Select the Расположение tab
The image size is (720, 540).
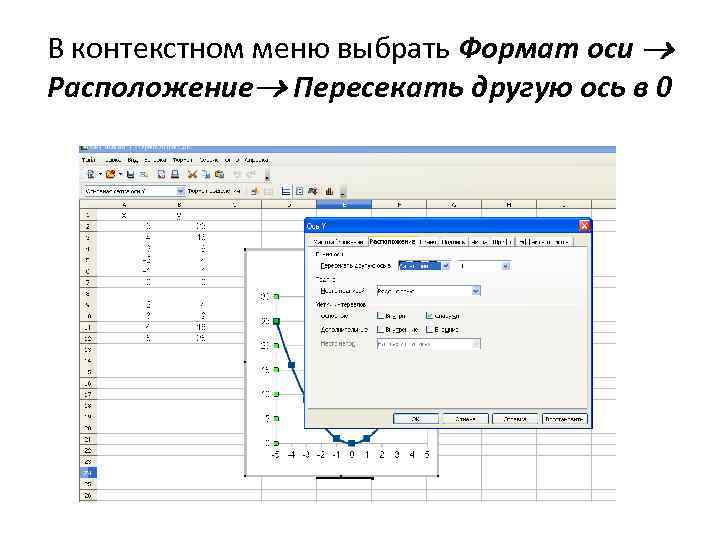392,241
